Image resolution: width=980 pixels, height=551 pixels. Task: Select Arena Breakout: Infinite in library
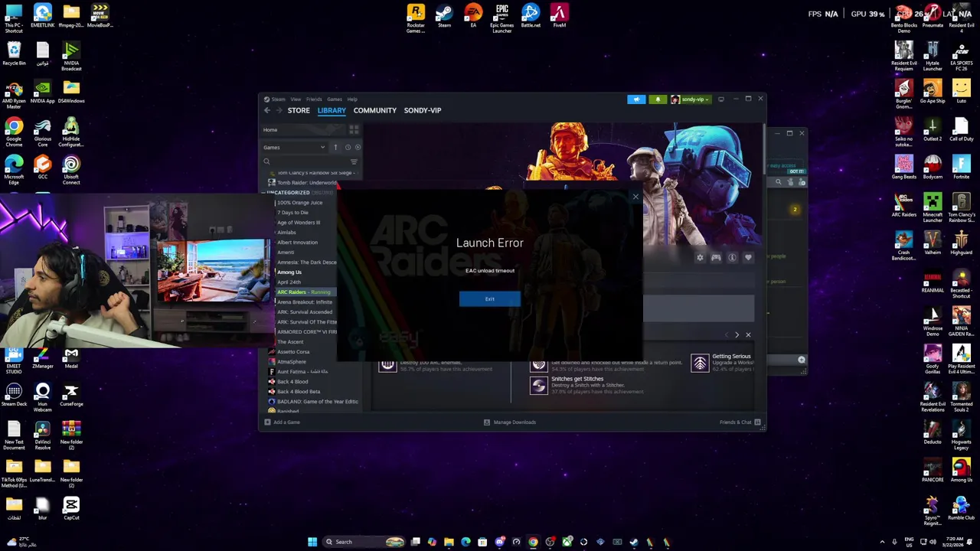point(305,302)
